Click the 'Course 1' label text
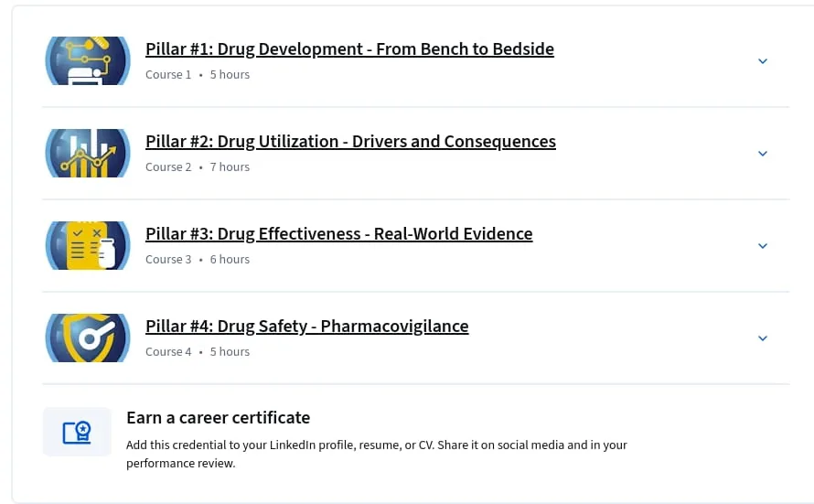Image resolution: width=814 pixels, height=504 pixels. point(168,75)
